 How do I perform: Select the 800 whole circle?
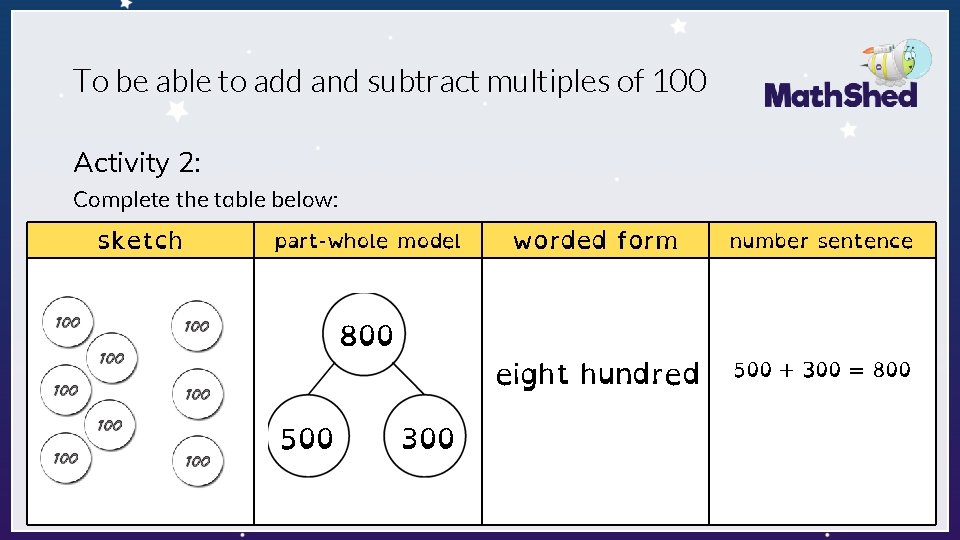point(366,334)
